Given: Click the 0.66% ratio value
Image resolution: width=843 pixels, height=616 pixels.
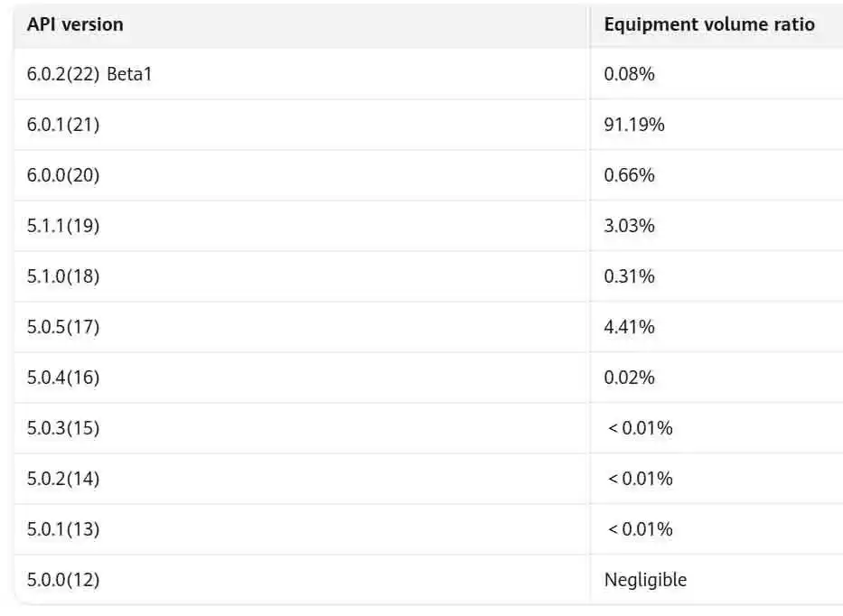Looking at the screenshot, I should tap(629, 175).
